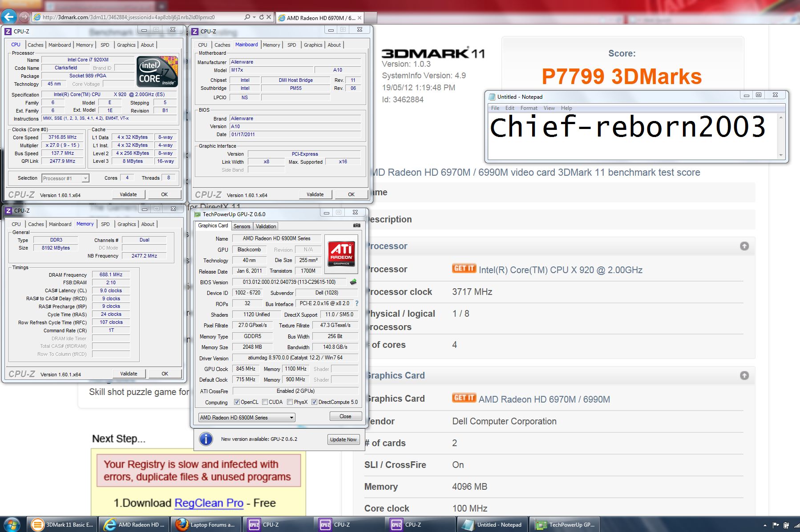800x532 pixels.
Task: Click the Windows Start orb
Action: tap(12, 524)
